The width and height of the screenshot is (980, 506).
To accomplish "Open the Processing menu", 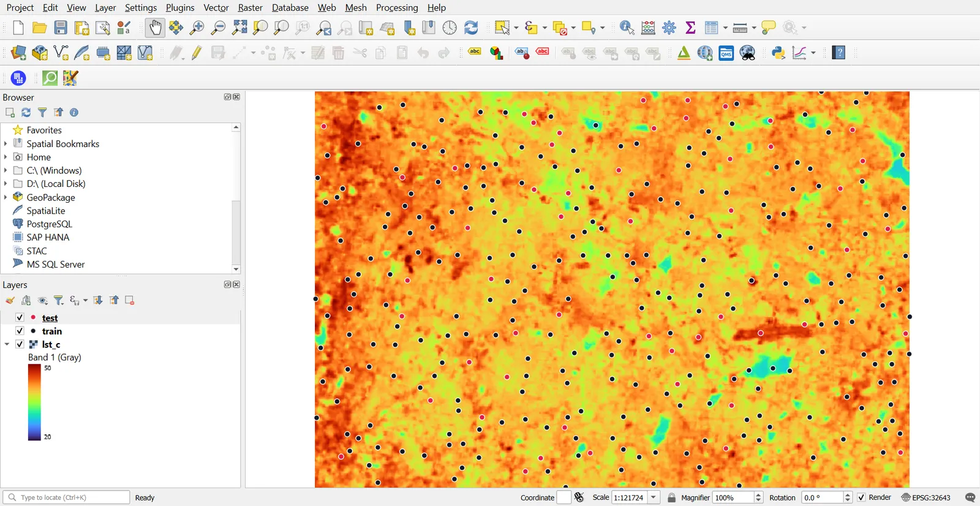I will [x=397, y=7].
